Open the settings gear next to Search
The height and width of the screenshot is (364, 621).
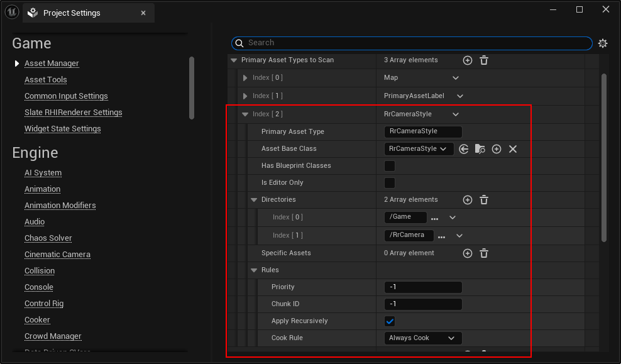[603, 43]
